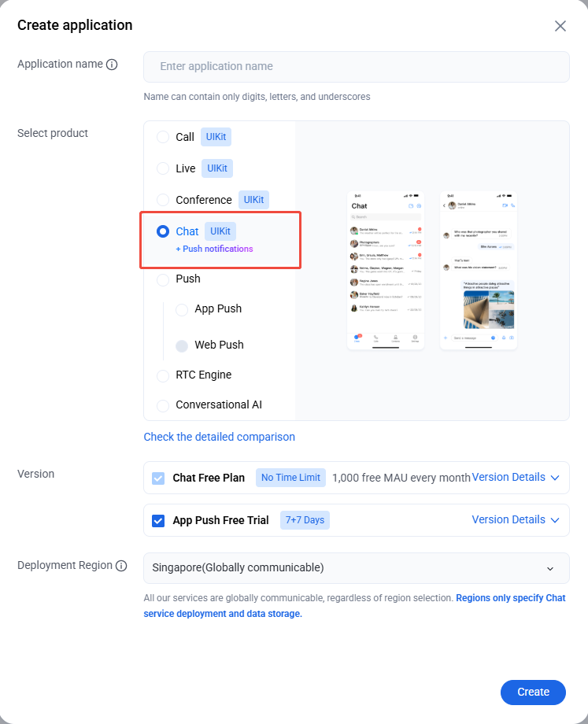Close the Create application dialog

click(x=560, y=26)
